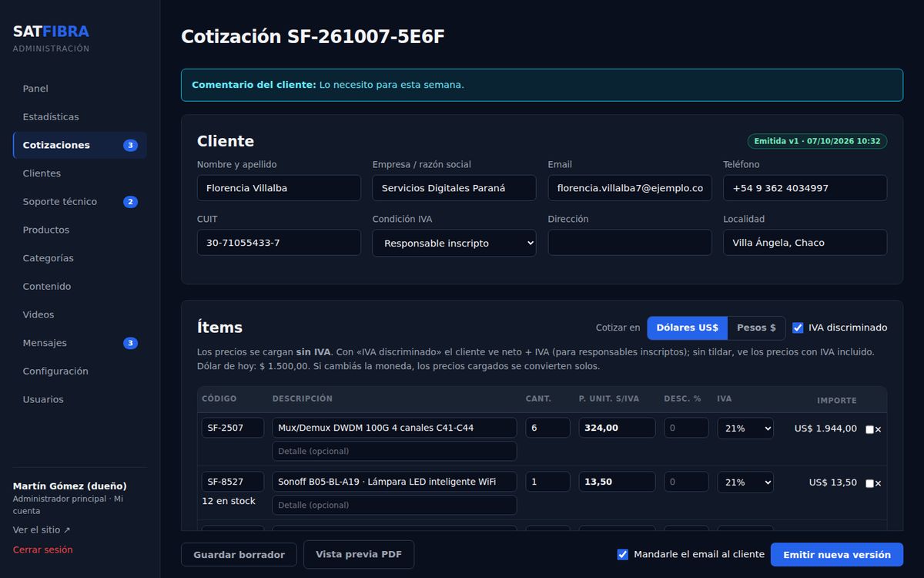Open Contenido in the sidebar
This screenshot has width=924, height=578.
(80, 287)
